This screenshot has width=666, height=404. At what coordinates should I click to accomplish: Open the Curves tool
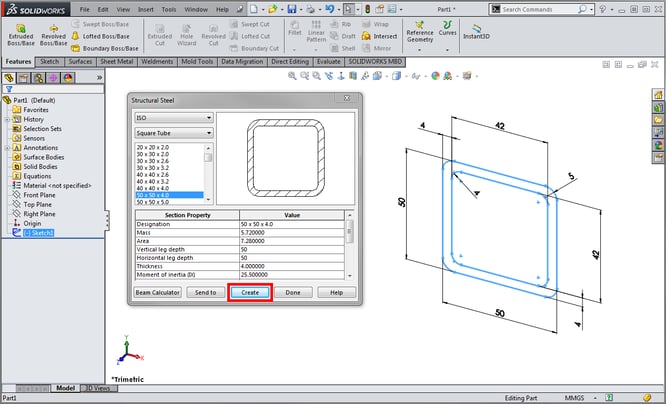447,28
